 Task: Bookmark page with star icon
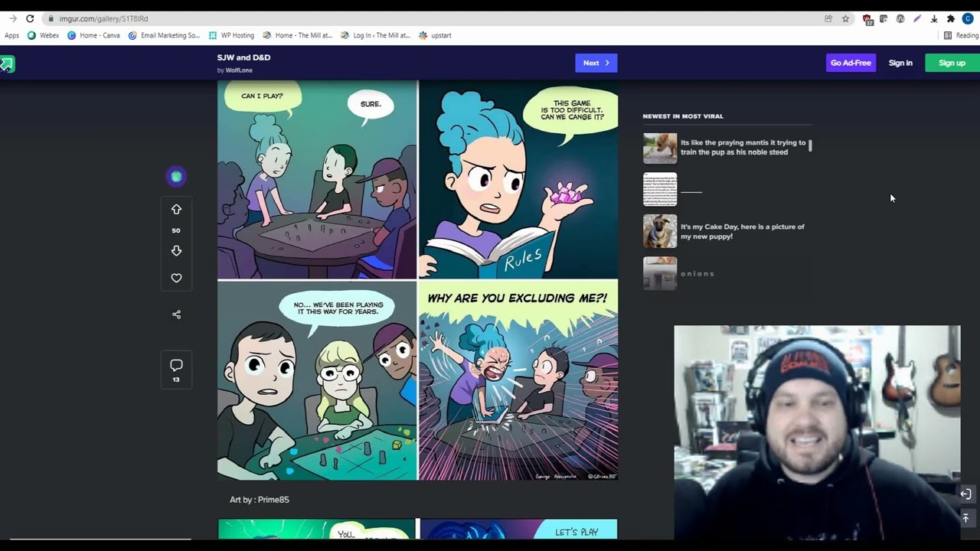tap(845, 18)
